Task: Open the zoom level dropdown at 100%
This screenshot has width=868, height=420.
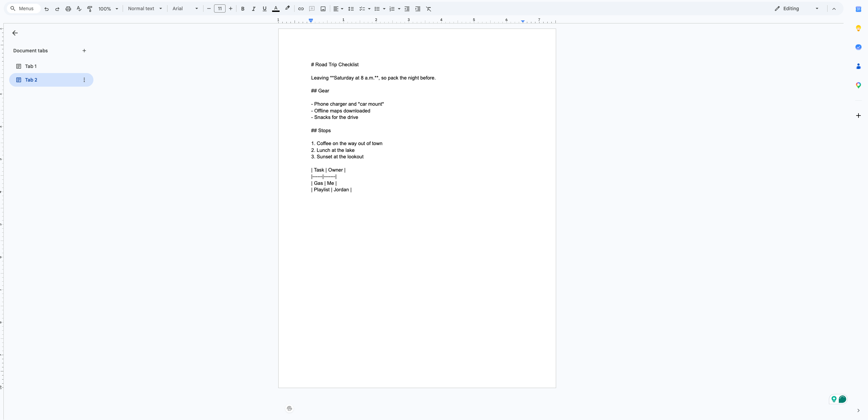Action: coord(108,9)
